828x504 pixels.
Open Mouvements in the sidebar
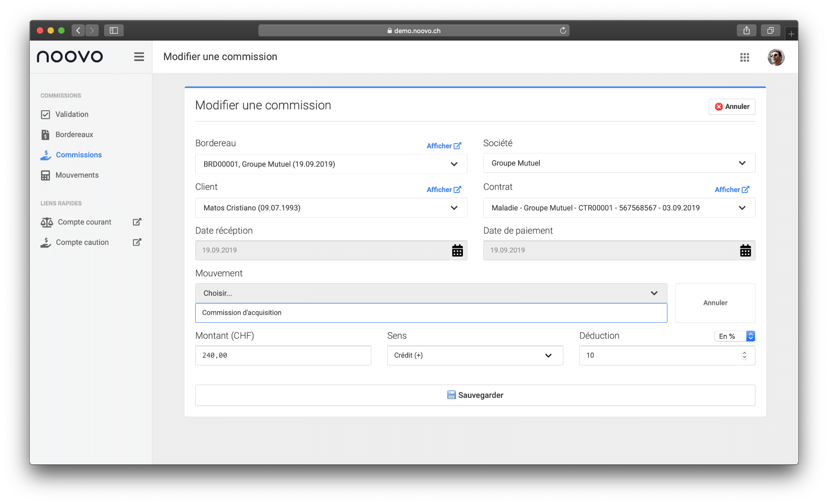pos(76,175)
